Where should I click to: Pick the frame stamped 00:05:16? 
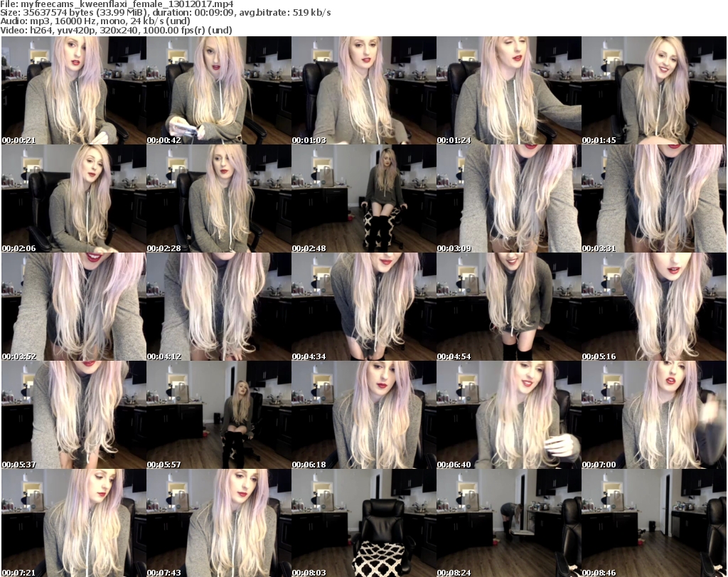[654, 307]
